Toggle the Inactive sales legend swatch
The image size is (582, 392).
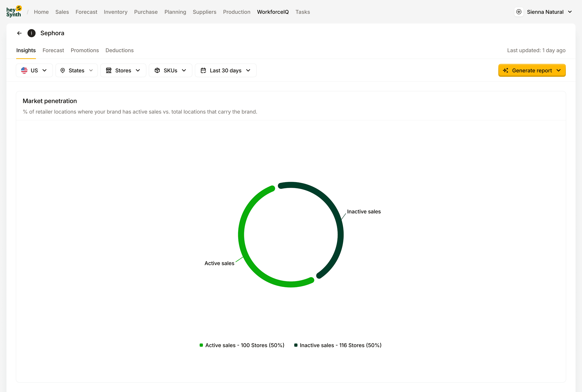(x=296, y=345)
